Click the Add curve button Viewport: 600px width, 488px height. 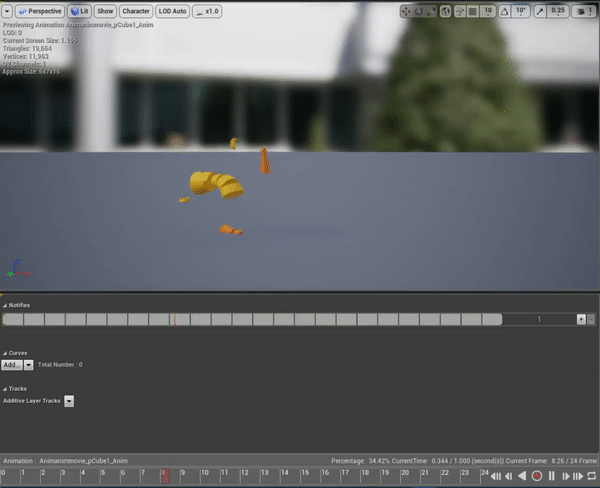pyautogui.click(x=12, y=365)
